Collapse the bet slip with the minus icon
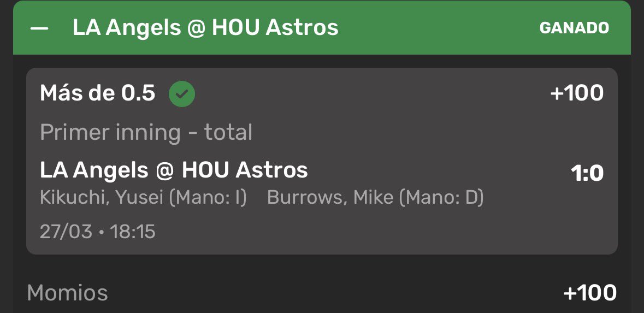This screenshot has height=313, width=644. point(39,28)
